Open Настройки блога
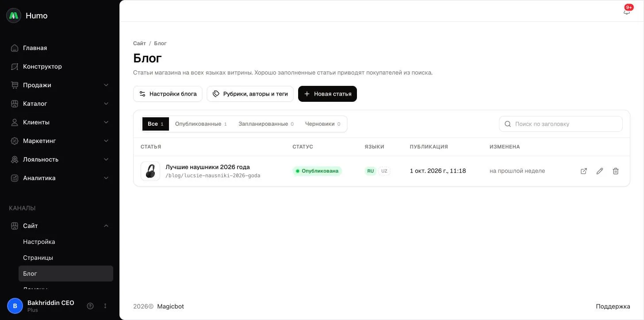 click(x=168, y=94)
